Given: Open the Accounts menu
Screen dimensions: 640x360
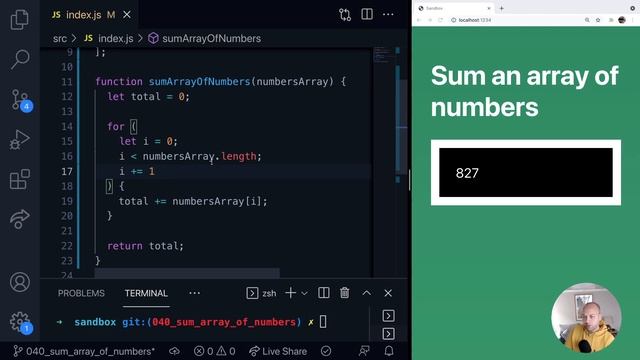Looking at the screenshot, I should [x=20, y=282].
